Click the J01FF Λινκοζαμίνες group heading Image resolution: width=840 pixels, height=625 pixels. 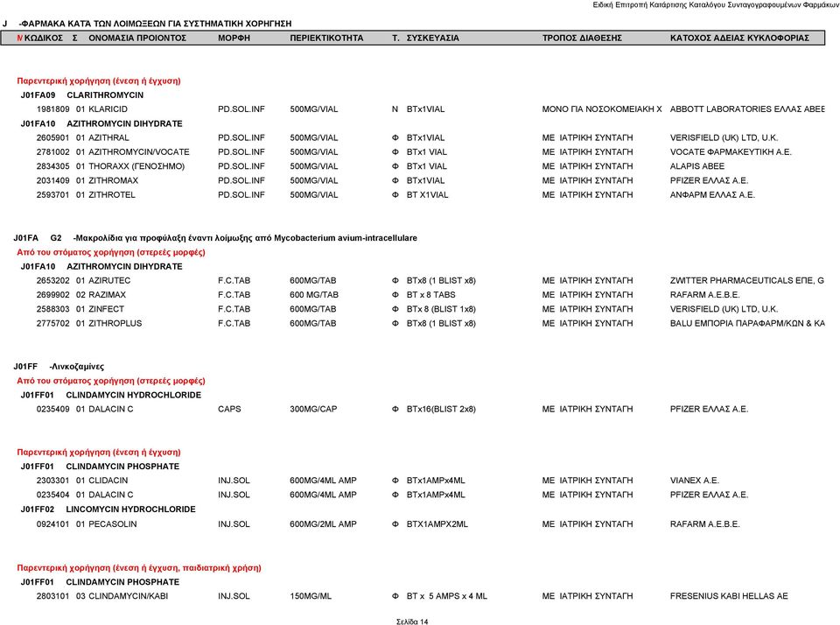(x=59, y=367)
